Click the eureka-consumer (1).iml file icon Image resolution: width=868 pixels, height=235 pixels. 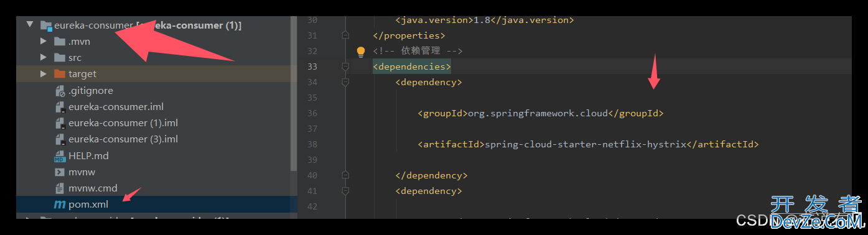click(60, 123)
